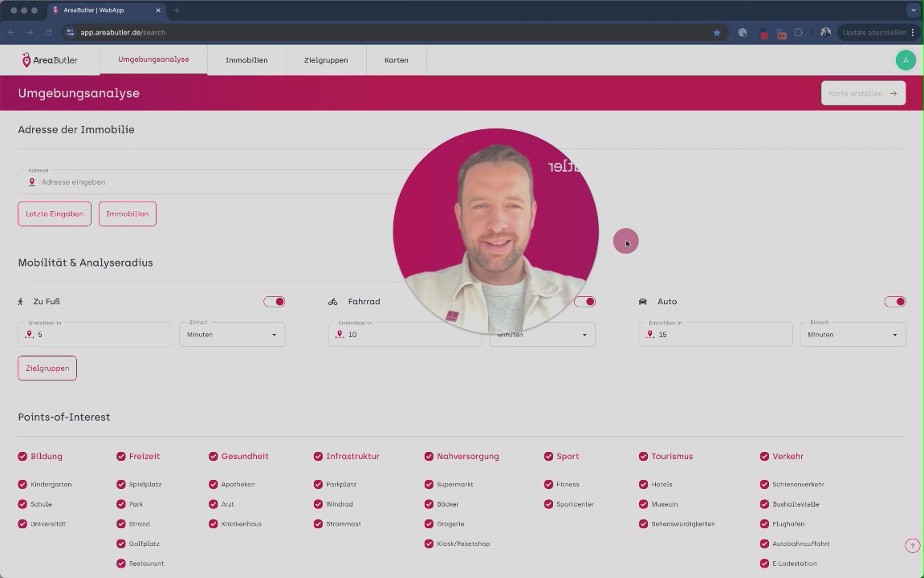Toggle the Auto switch
Viewport: 924px width, 578px height.
tap(895, 302)
